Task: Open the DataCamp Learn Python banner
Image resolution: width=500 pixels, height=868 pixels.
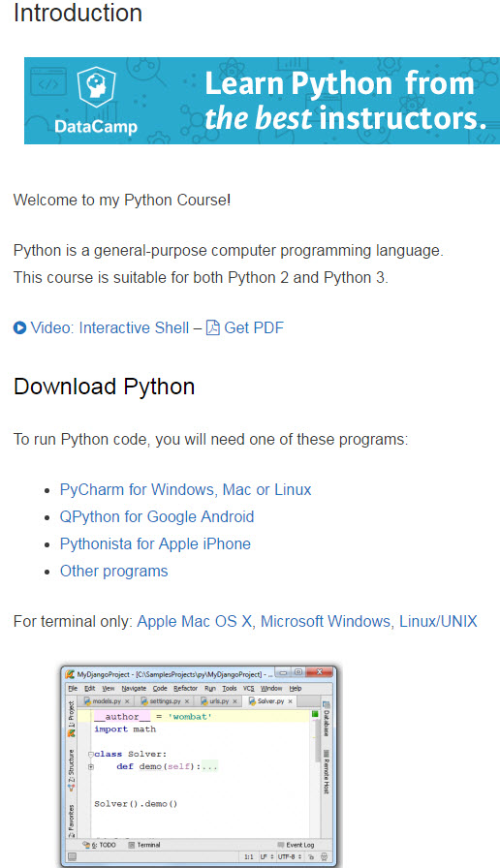Action: (262, 101)
